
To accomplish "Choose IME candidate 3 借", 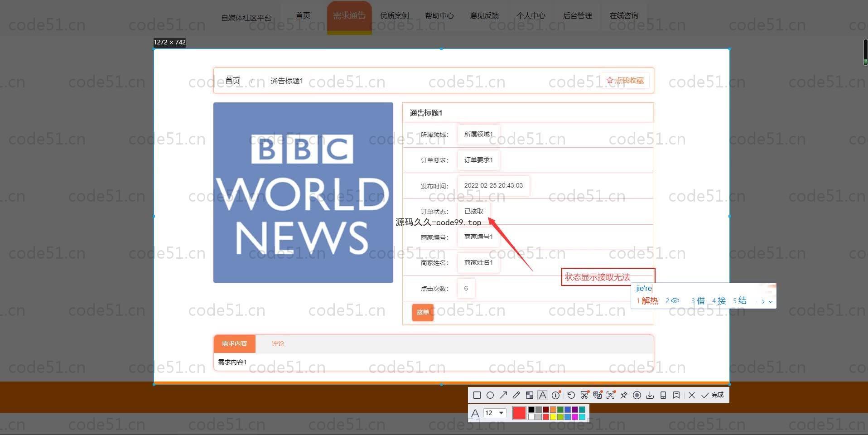I will 698,301.
